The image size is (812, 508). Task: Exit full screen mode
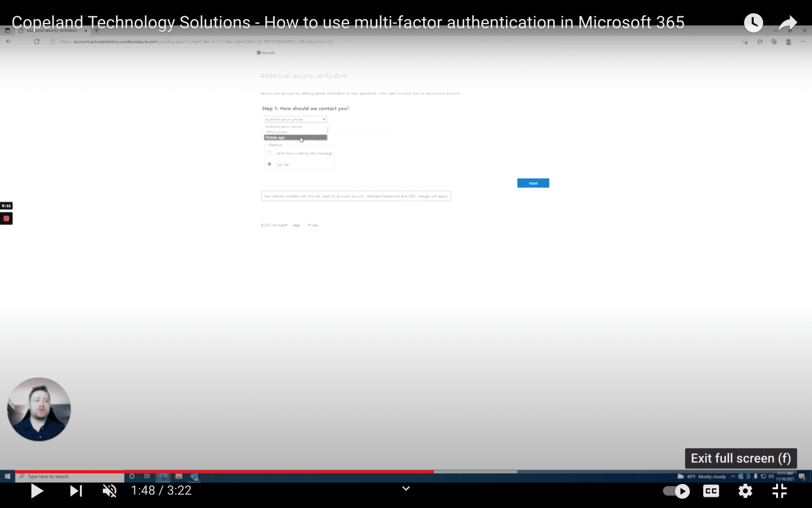(779, 491)
